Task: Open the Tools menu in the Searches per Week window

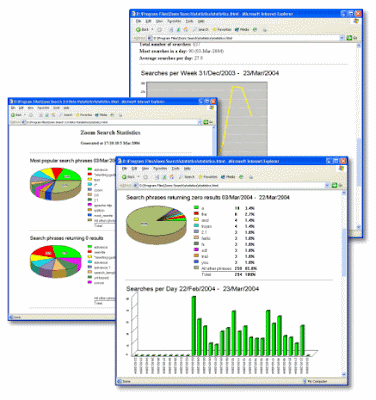Action: [x=189, y=21]
